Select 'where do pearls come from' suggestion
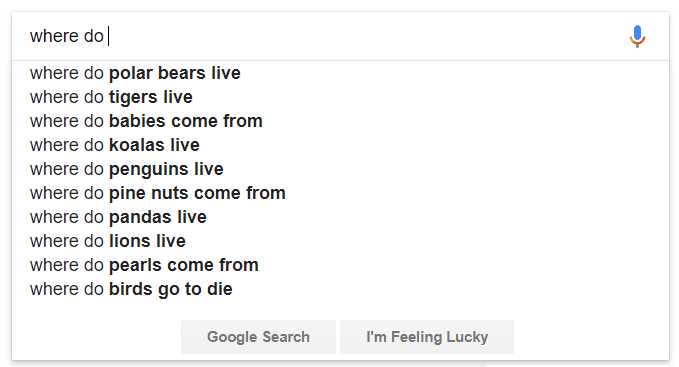This screenshot has height=367, width=679. tap(340, 265)
